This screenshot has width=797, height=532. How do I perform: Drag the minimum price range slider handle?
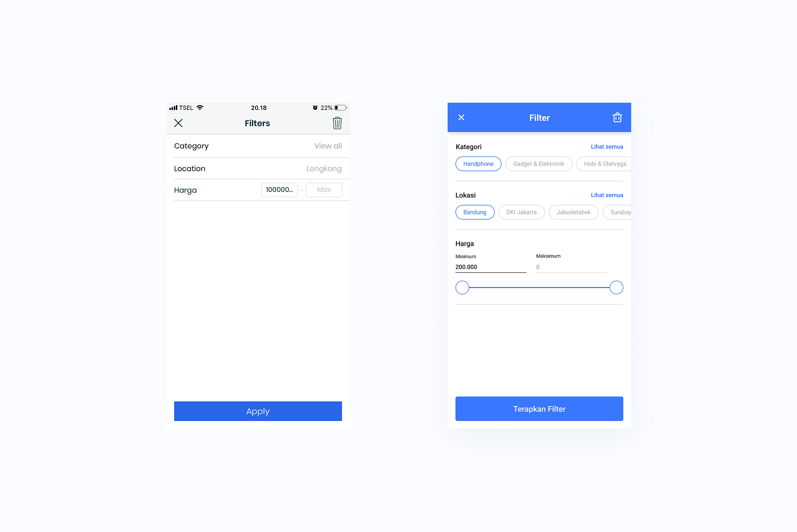tap(463, 288)
